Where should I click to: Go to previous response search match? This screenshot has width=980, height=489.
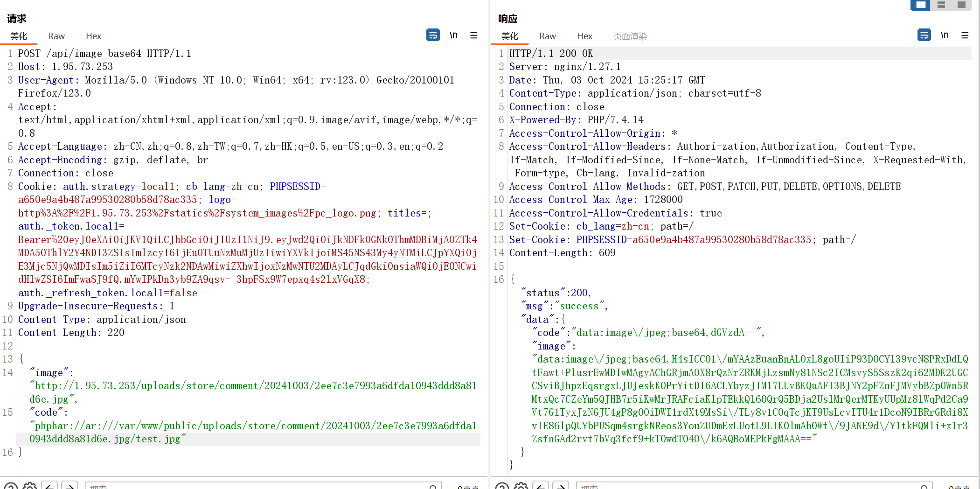(541, 486)
